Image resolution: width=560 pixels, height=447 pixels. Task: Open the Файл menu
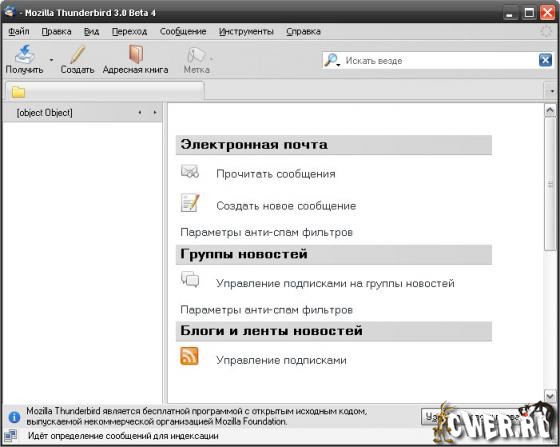click(19, 31)
